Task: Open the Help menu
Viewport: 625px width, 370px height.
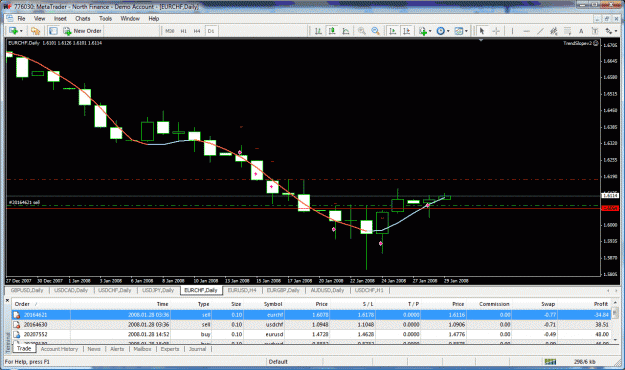Action: click(153, 18)
